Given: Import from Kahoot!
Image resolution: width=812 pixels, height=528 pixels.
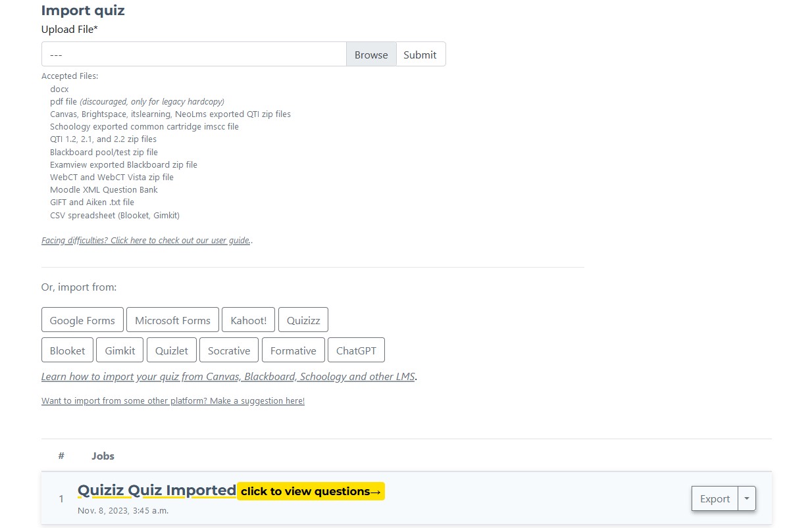Looking at the screenshot, I should (x=249, y=320).
